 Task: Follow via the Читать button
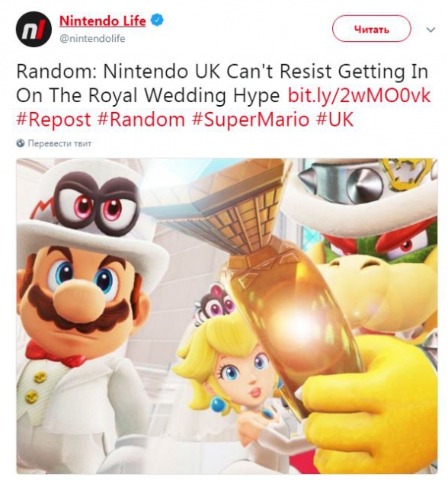(x=372, y=29)
